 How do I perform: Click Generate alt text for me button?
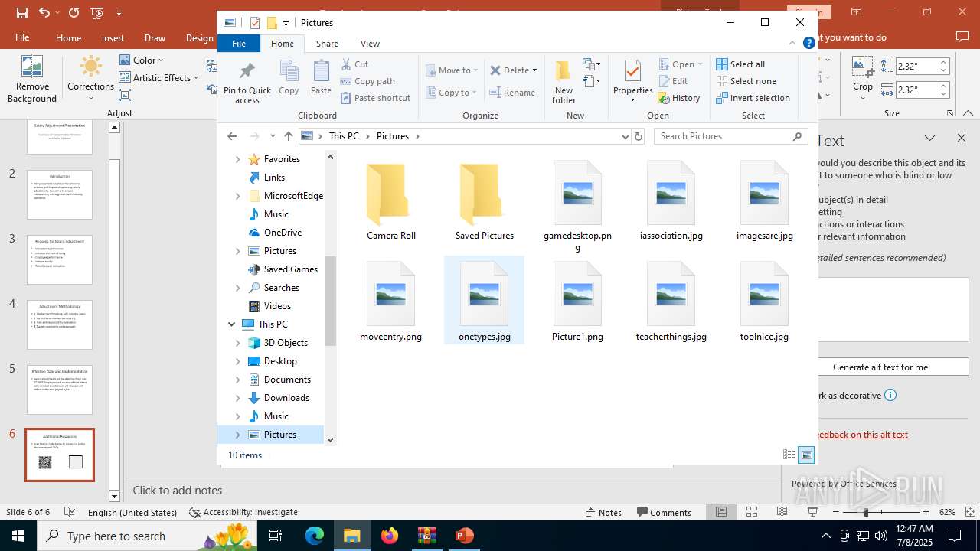tap(880, 367)
